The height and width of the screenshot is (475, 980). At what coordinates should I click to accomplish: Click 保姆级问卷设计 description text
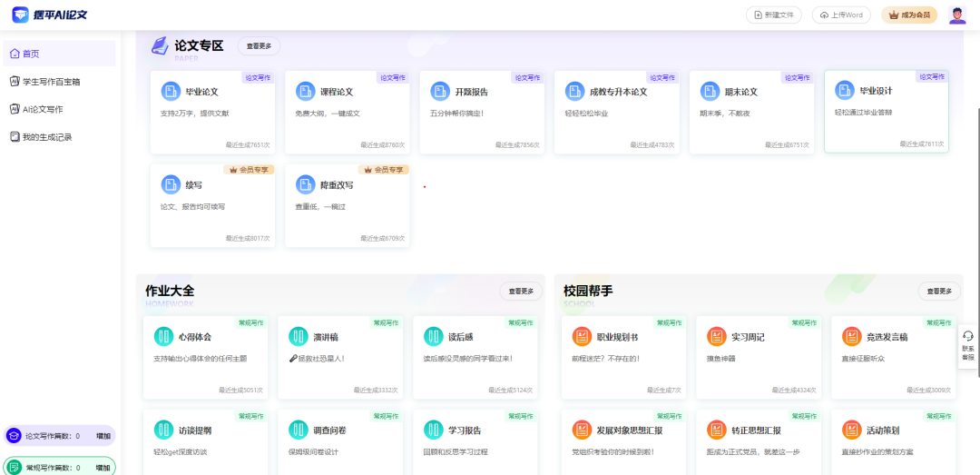tap(313, 452)
